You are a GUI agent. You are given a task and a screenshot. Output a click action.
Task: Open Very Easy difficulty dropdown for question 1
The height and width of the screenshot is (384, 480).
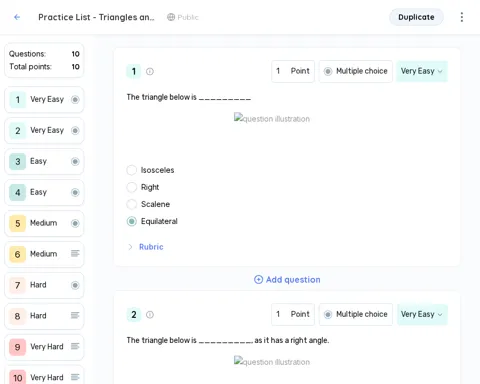coord(422,71)
